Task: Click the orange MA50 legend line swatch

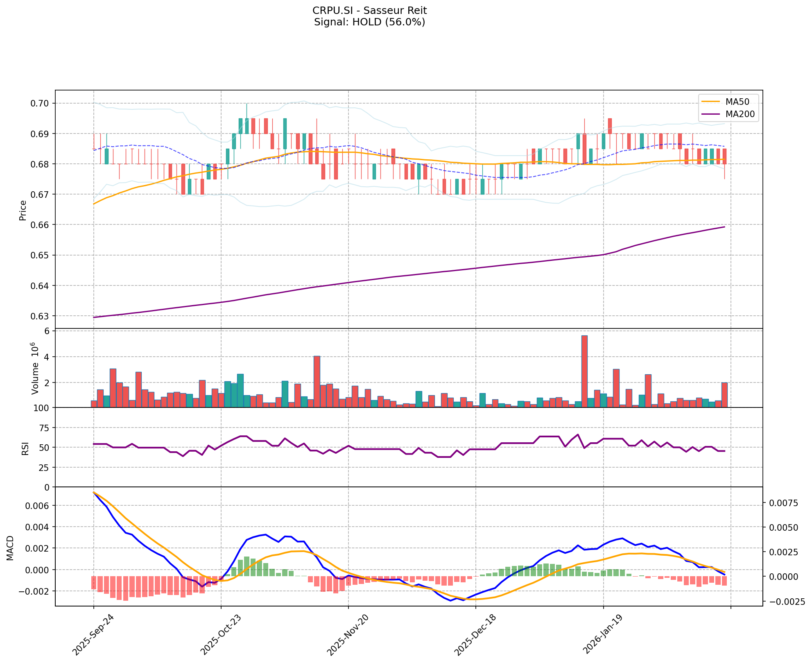Action: click(710, 101)
